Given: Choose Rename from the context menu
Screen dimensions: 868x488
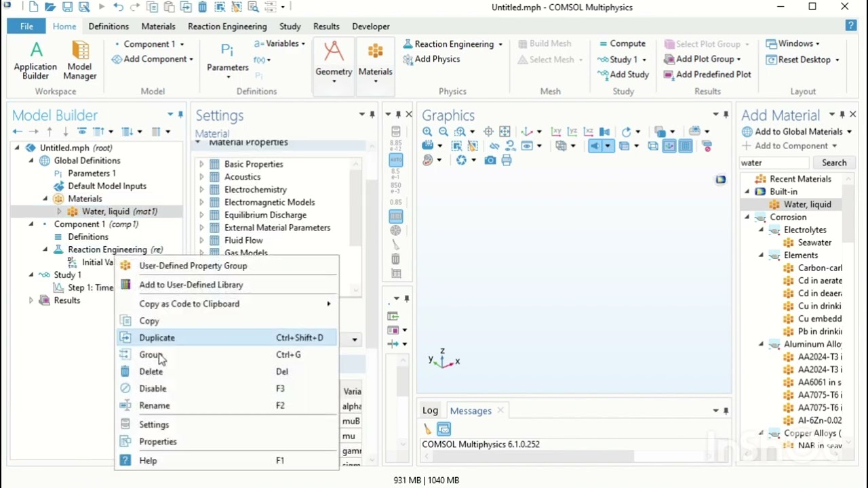Looking at the screenshot, I should coord(227,405).
